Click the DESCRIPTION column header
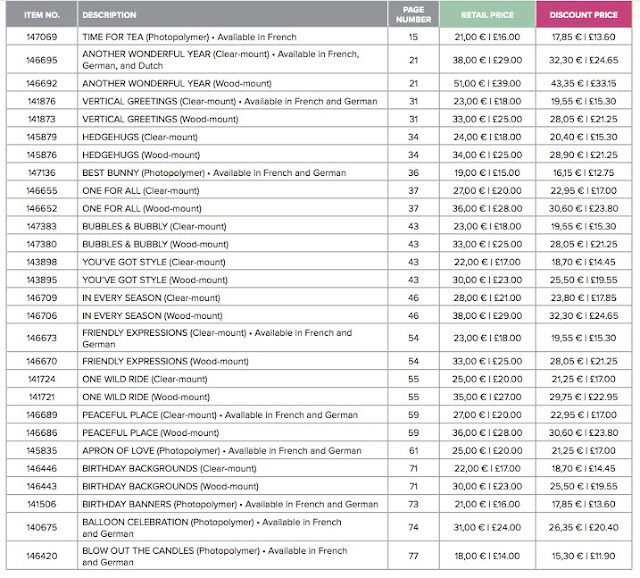 [110, 16]
